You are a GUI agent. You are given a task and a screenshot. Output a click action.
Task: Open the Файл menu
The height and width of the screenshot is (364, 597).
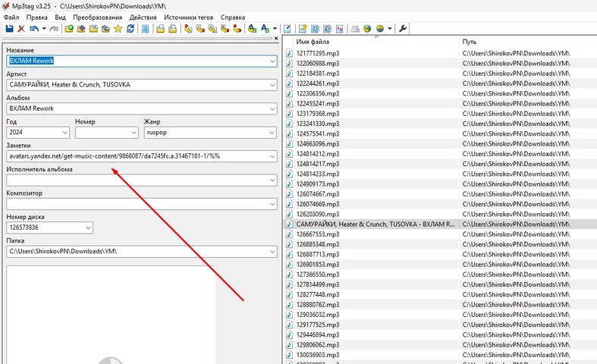coord(11,17)
